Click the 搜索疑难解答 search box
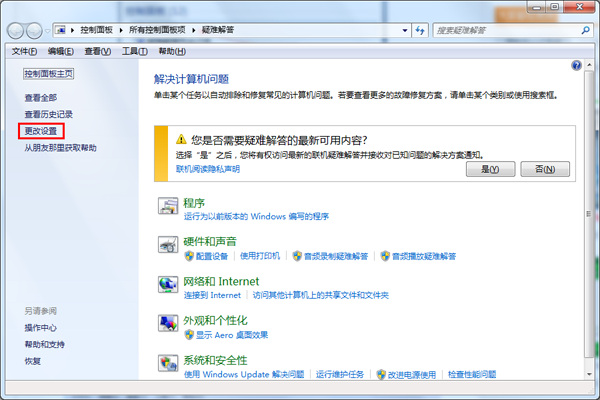The width and height of the screenshot is (600, 400). [504, 30]
